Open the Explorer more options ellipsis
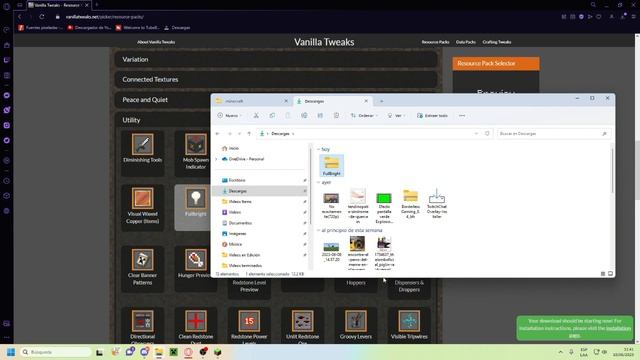Screen dimensions: 640x360 click(462, 116)
